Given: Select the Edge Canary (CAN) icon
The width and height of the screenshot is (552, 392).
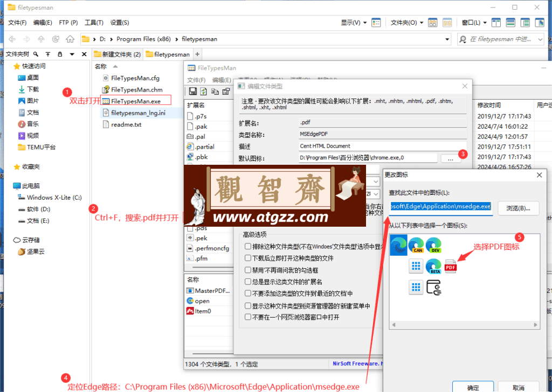Looking at the screenshot, I should [416, 245].
